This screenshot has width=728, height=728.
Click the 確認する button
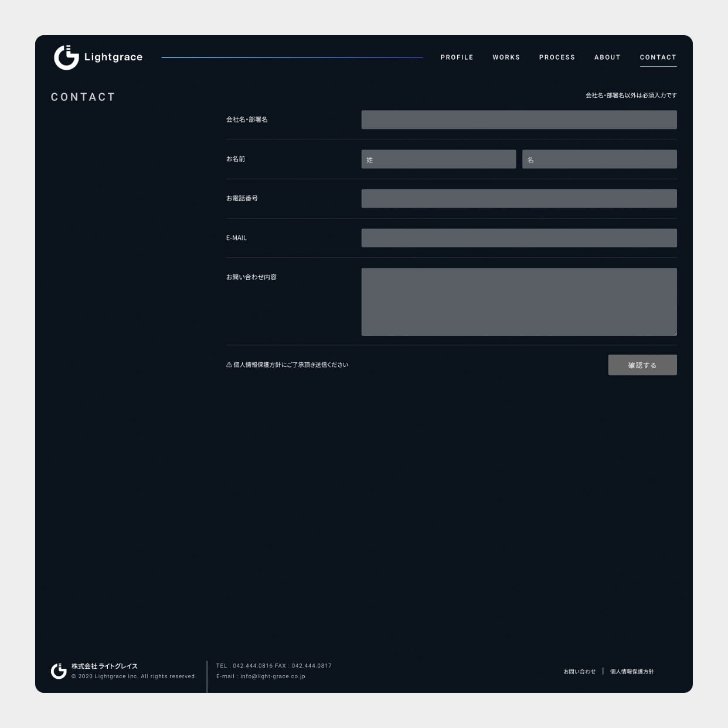(x=642, y=365)
